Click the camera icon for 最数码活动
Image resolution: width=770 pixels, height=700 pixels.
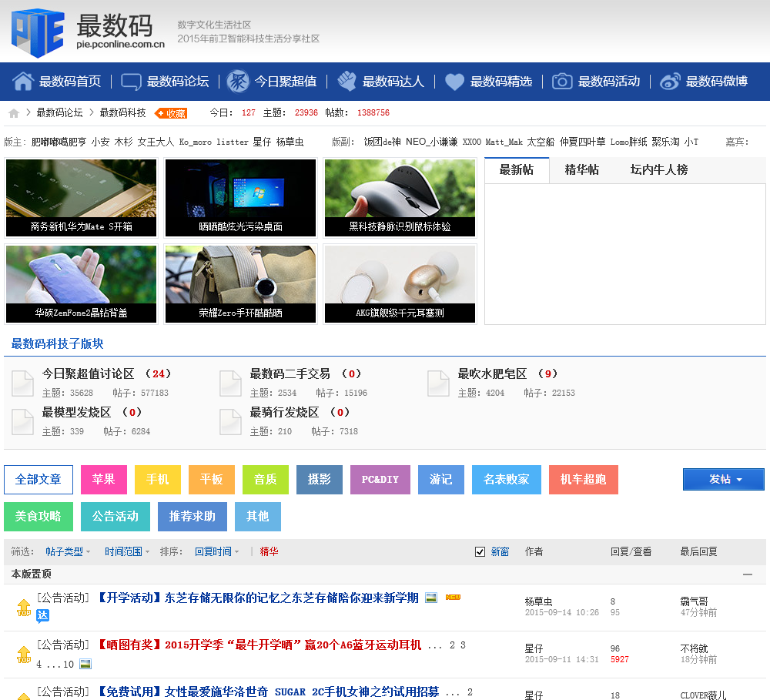(562, 81)
